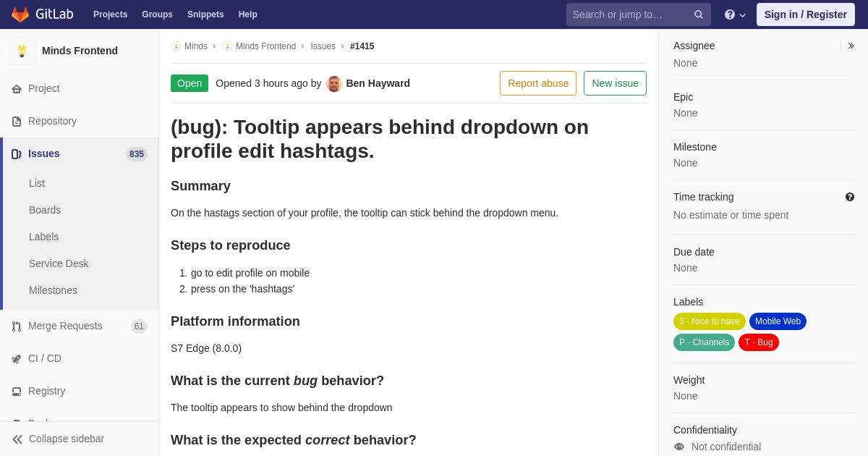Click the 'Steps to reproduce' heading

[231, 245]
